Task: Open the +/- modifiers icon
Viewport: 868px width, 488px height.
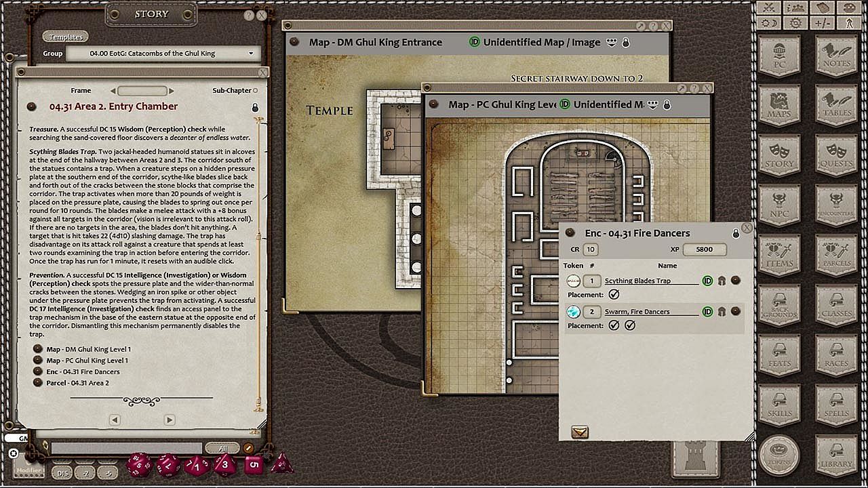Action: point(822,23)
